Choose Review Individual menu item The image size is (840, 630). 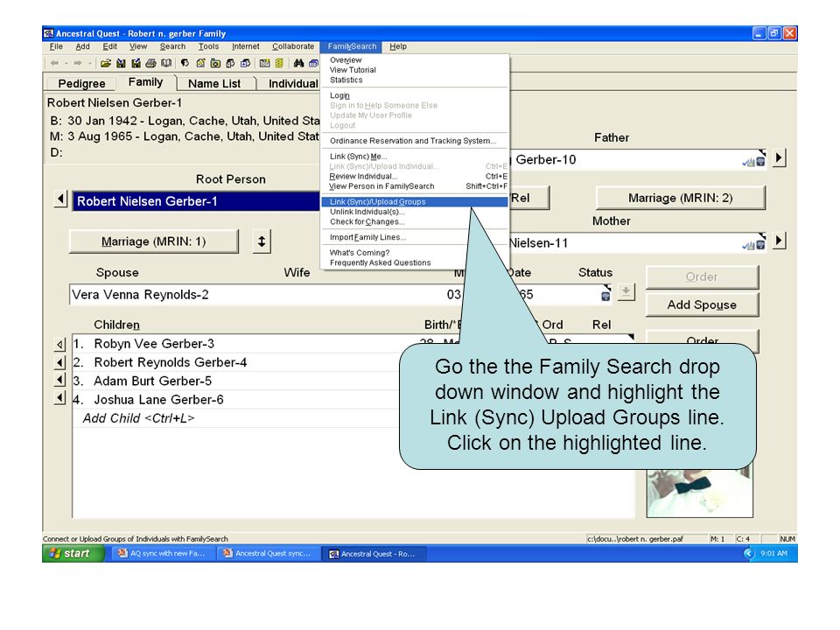[414, 176]
